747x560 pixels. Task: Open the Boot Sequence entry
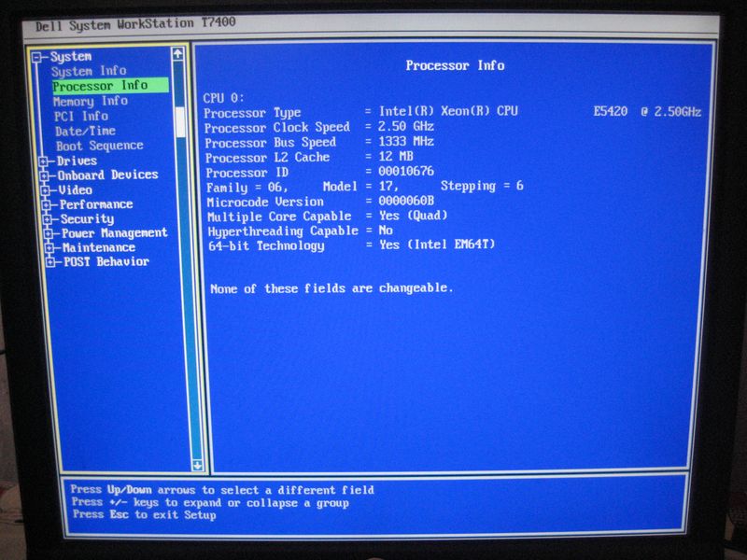point(100,146)
